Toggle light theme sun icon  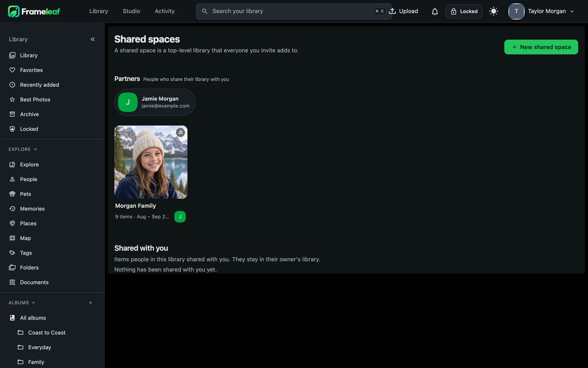[494, 11]
